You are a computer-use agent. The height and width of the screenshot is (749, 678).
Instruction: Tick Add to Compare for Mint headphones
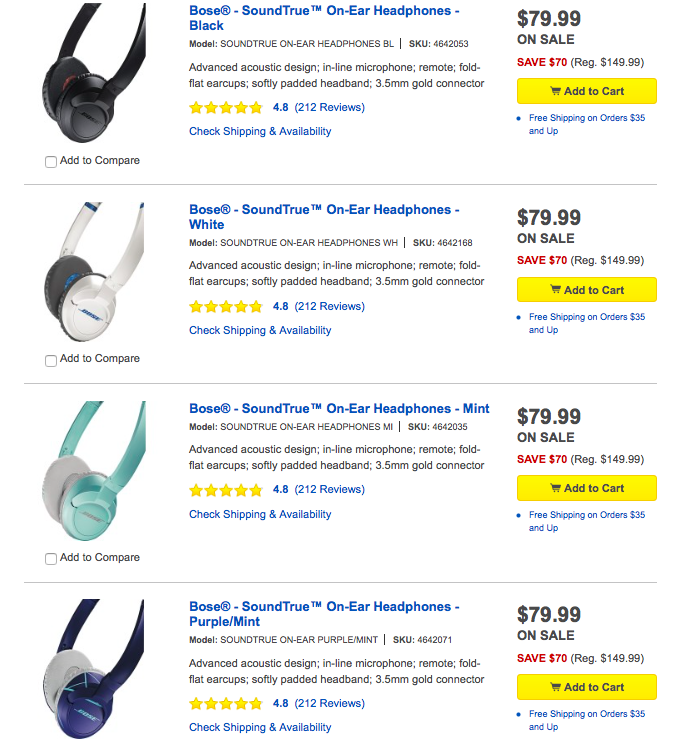click(51, 559)
